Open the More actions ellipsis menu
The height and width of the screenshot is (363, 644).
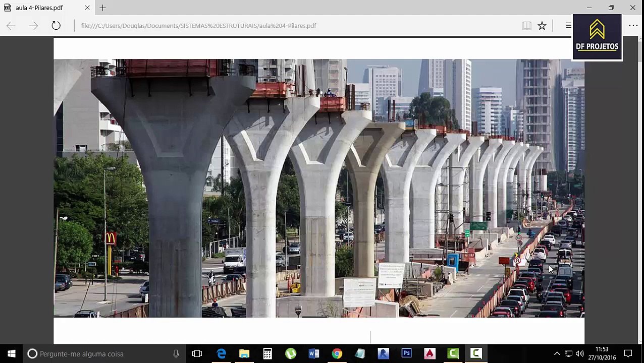tap(633, 26)
